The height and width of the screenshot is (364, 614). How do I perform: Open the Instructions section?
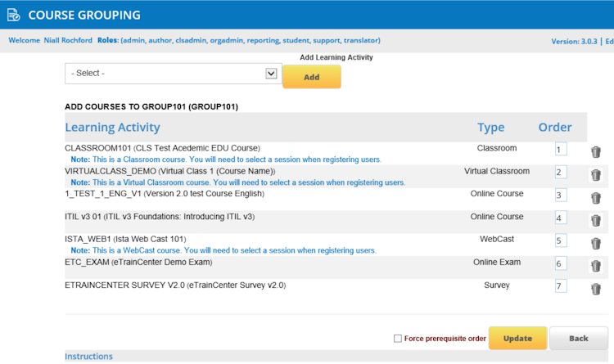point(88,357)
